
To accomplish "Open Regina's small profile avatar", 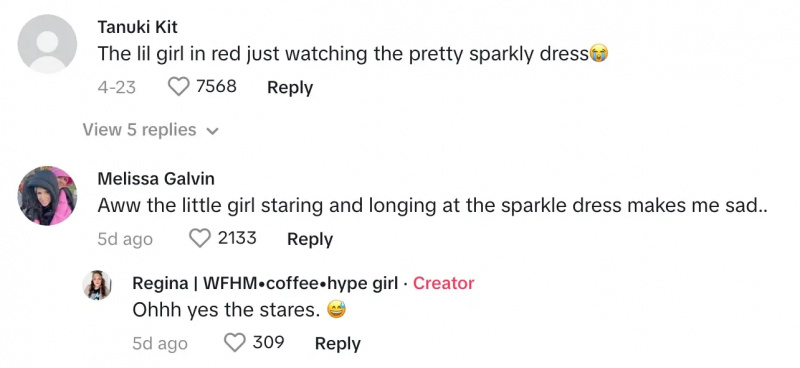I will click(x=97, y=285).
